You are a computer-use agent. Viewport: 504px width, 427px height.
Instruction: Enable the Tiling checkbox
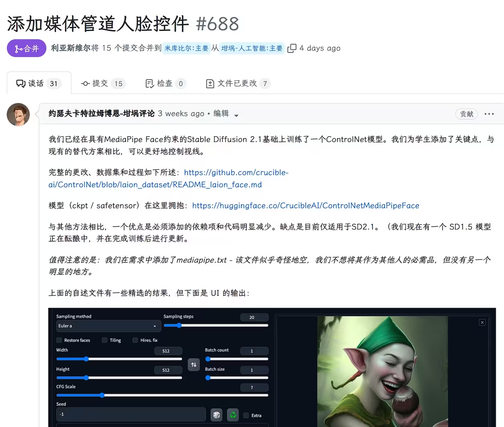[105, 340]
